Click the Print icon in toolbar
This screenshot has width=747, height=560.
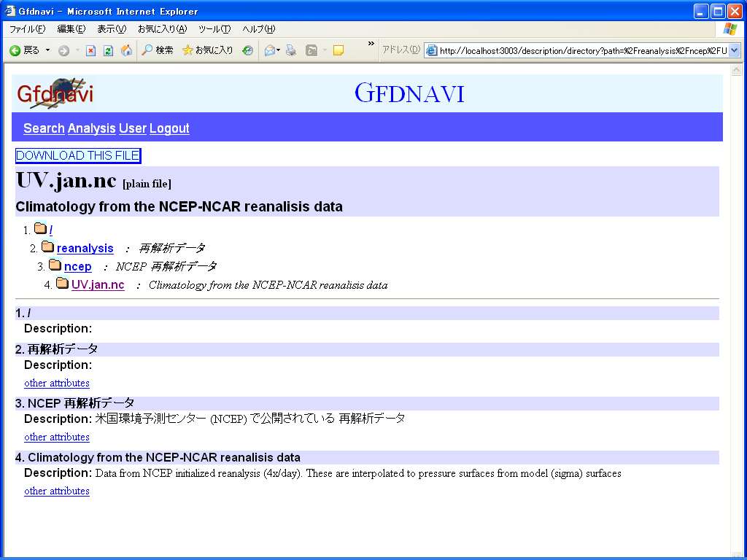point(291,50)
